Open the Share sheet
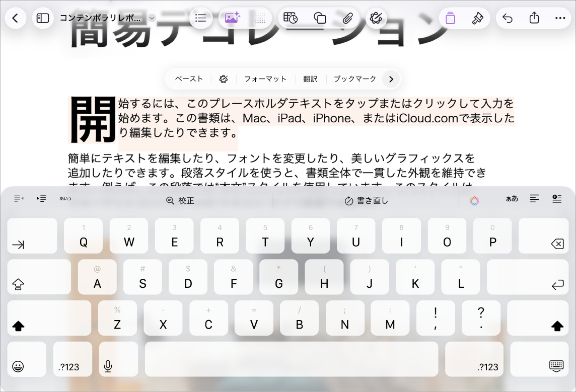576x392 pixels. [x=534, y=18]
